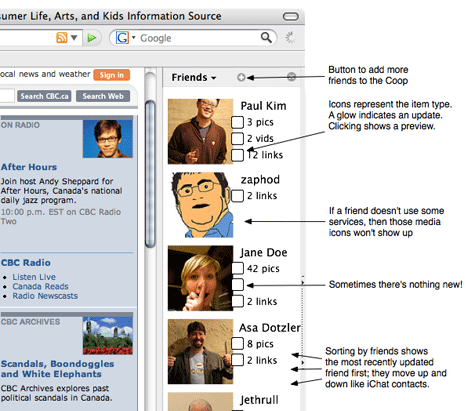
Task: Open the RSS feed dropdown arrow
Action: [x=74, y=38]
